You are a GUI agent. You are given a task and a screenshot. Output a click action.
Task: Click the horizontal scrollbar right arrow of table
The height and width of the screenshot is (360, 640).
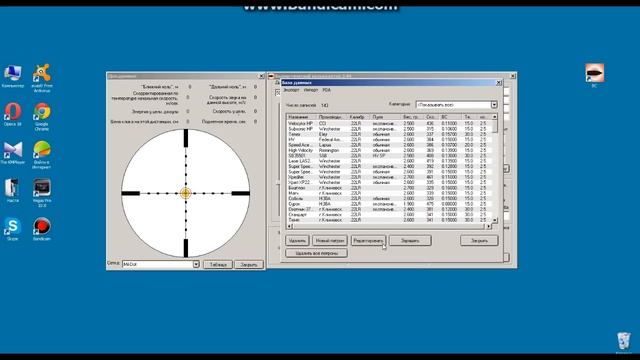click(x=489, y=226)
